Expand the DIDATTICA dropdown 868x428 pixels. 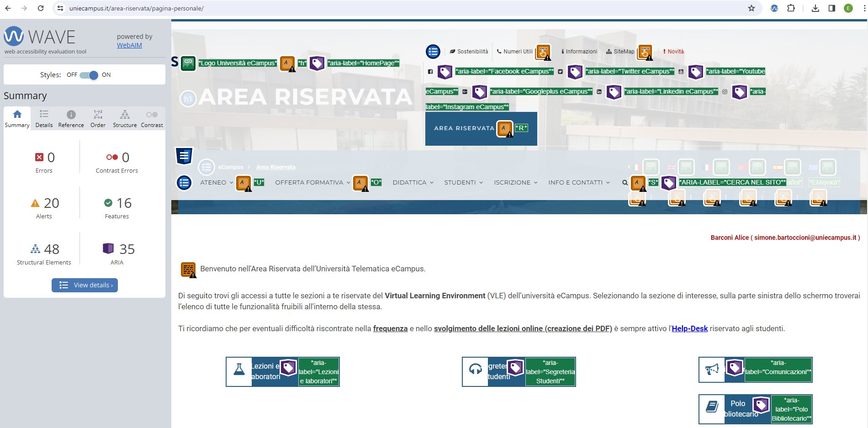pyautogui.click(x=413, y=182)
